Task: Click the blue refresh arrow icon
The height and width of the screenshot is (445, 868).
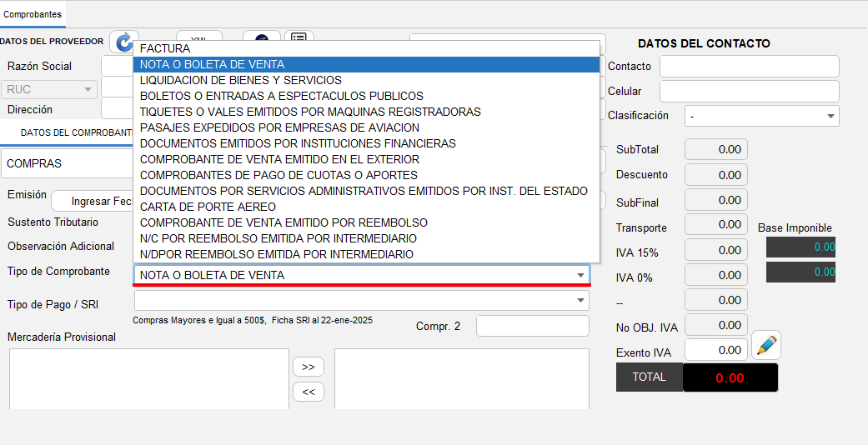Action: tap(123, 41)
